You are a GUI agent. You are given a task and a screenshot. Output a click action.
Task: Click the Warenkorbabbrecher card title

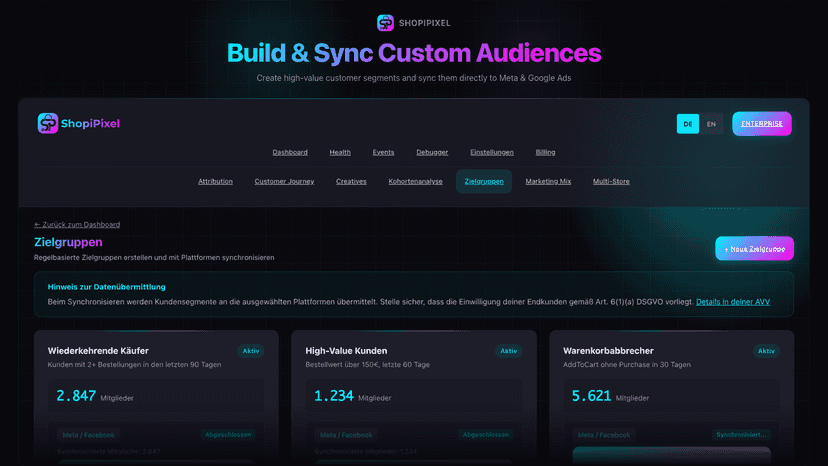[x=608, y=351]
